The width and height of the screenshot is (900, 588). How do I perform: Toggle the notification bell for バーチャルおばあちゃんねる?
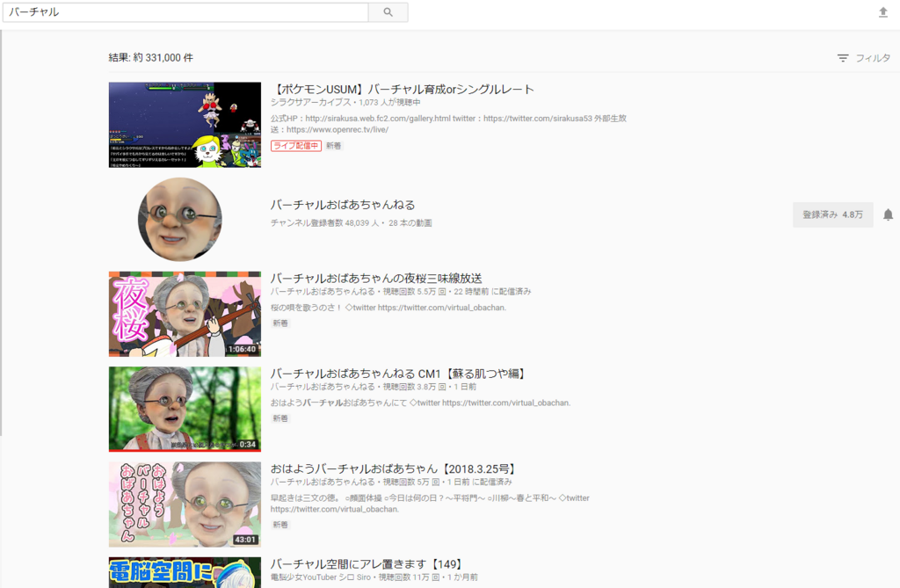click(888, 214)
